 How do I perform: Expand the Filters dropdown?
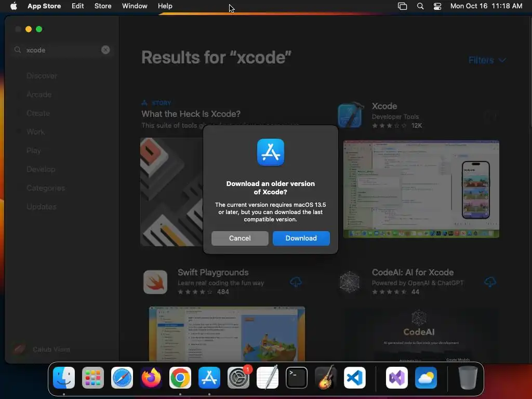487,60
